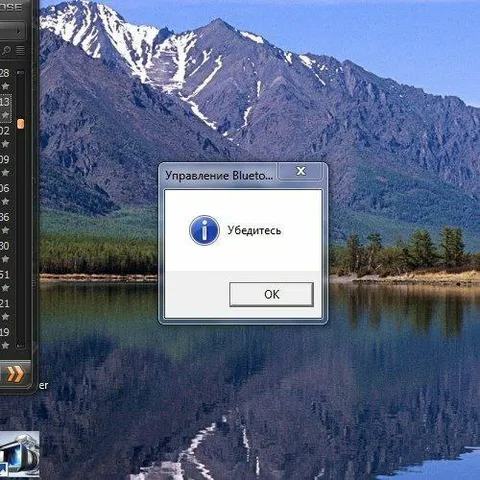480x480 pixels.
Task: Select the playlist row showing time 28
Action: pos(6,80)
